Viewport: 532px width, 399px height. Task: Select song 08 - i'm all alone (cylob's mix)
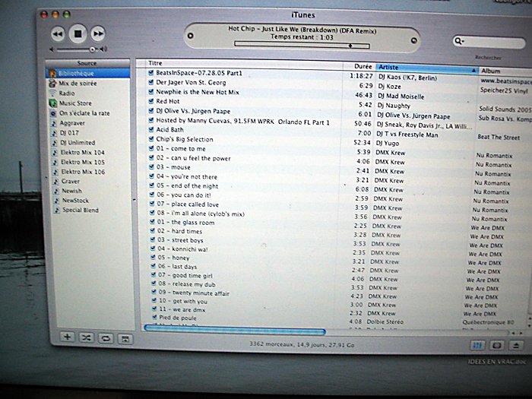pos(201,214)
